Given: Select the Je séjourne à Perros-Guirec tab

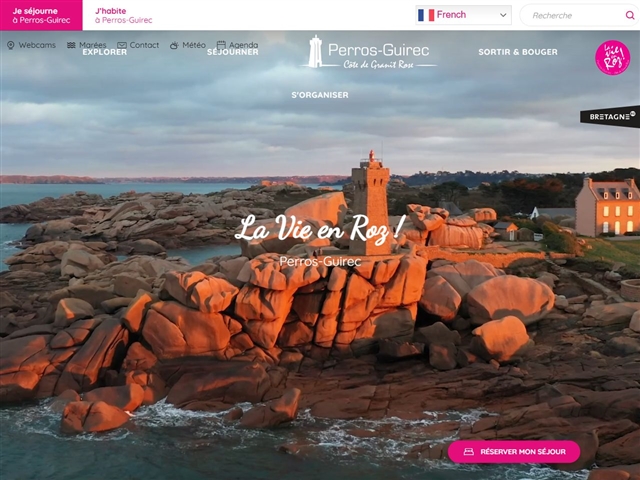Looking at the screenshot, I should pos(41,15).
